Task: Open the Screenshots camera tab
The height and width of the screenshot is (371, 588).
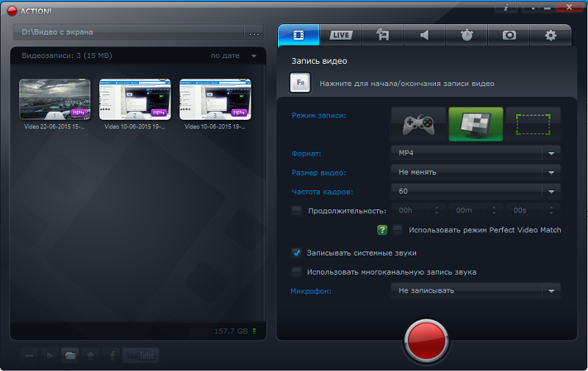Action: [x=509, y=35]
